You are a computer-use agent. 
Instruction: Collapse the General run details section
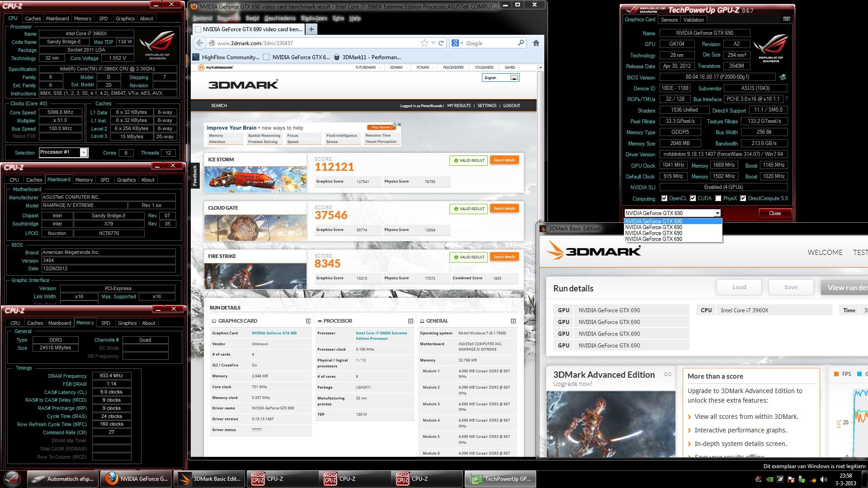513,321
